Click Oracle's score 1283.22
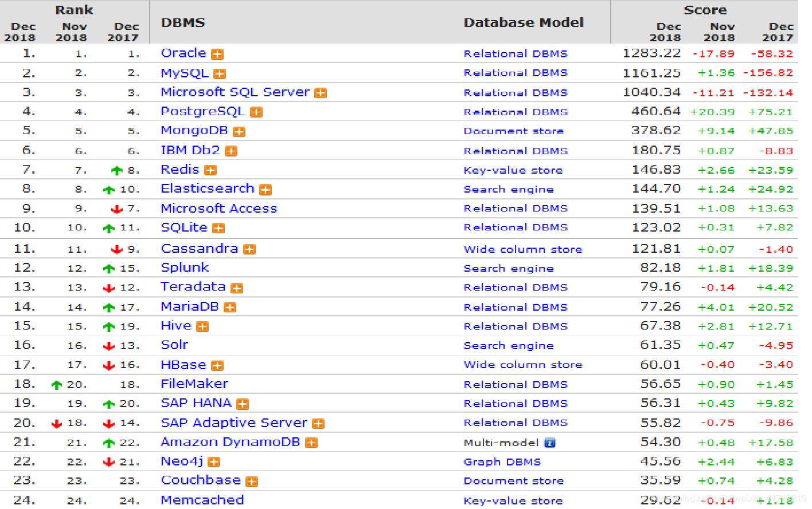812x509 pixels. click(x=652, y=53)
